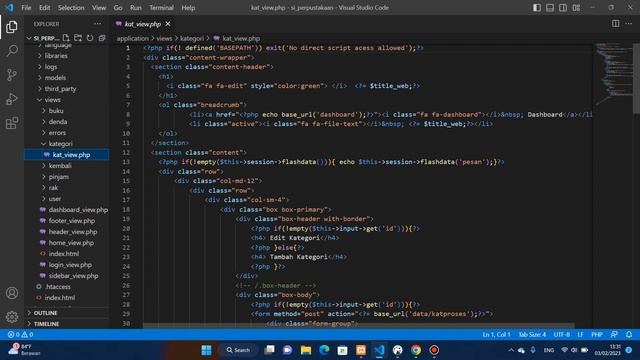The height and width of the screenshot is (360, 640).
Task: Click Tab Size: 4 in status bar
Action: point(532,334)
